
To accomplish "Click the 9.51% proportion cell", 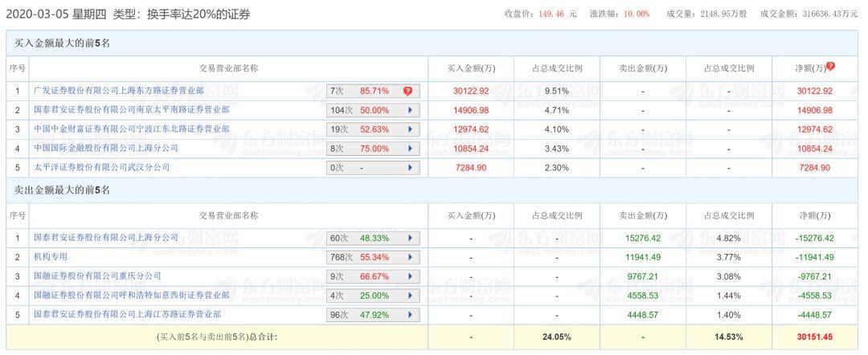I will coord(557,92).
